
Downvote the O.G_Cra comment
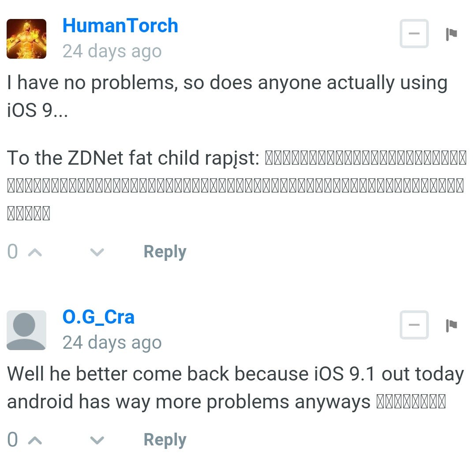(x=97, y=441)
